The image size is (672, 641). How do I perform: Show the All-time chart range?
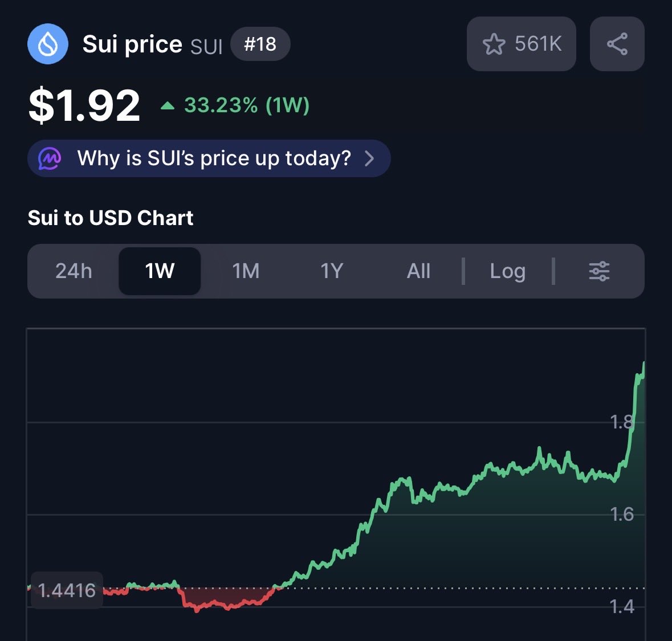418,271
